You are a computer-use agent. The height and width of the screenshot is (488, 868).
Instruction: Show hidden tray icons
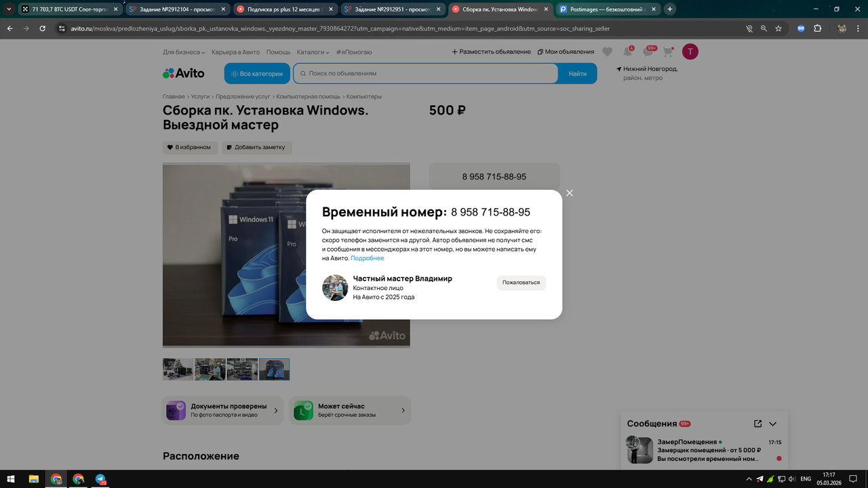(x=749, y=479)
